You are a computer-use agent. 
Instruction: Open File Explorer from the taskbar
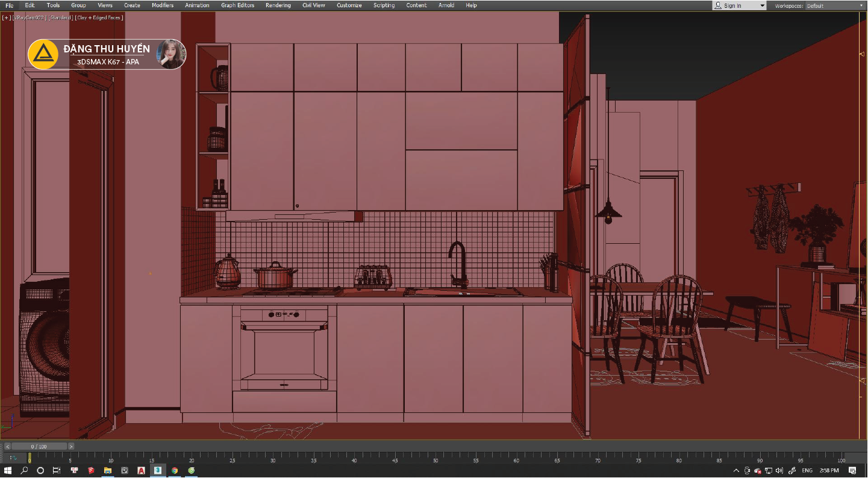click(108, 470)
